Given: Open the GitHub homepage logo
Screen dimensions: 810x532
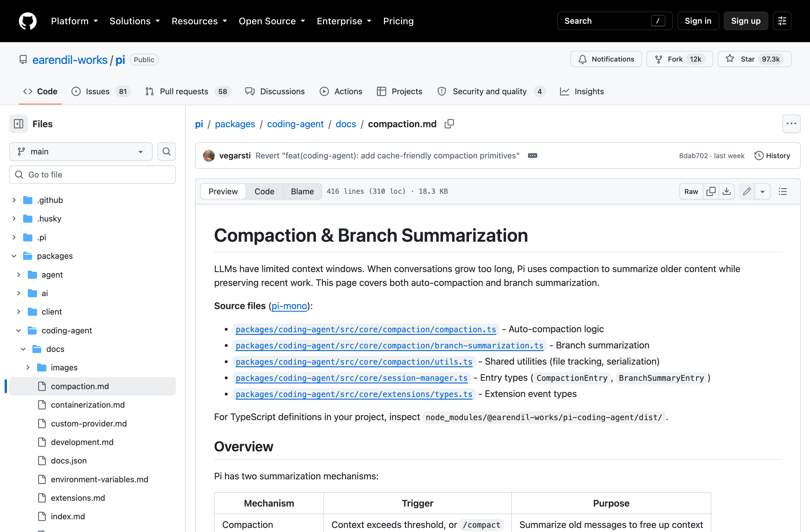Looking at the screenshot, I should click(x=27, y=21).
